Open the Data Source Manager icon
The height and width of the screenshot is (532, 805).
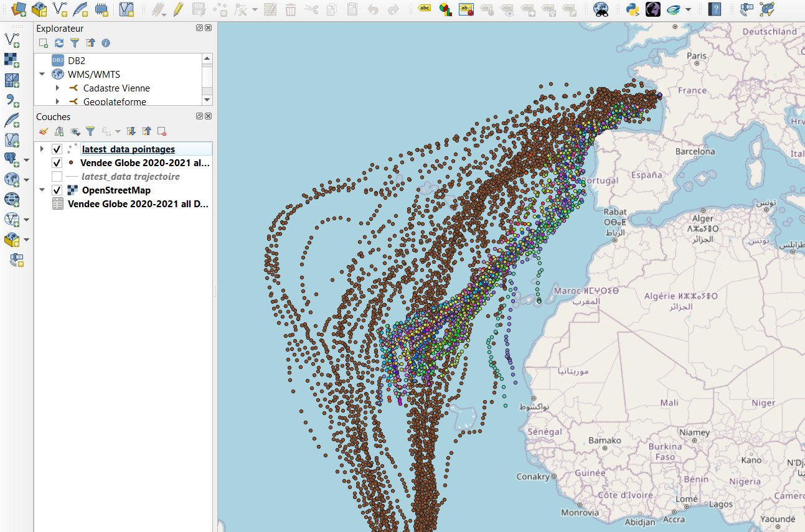[19, 9]
